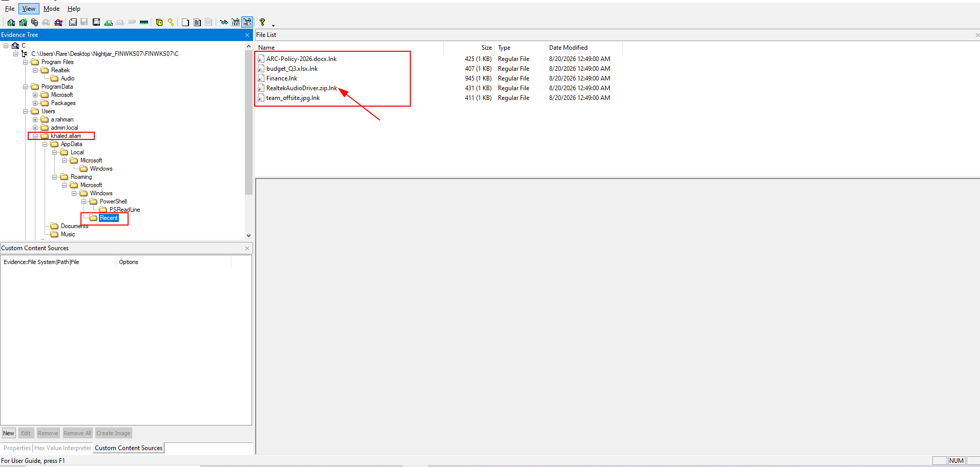
Task: Toggle automatic file view glasses icon
Action: pyautogui.click(x=224, y=23)
